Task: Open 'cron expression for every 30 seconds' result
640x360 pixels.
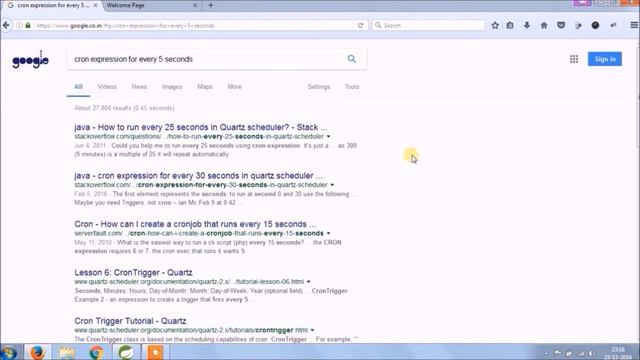Action: click(x=198, y=176)
